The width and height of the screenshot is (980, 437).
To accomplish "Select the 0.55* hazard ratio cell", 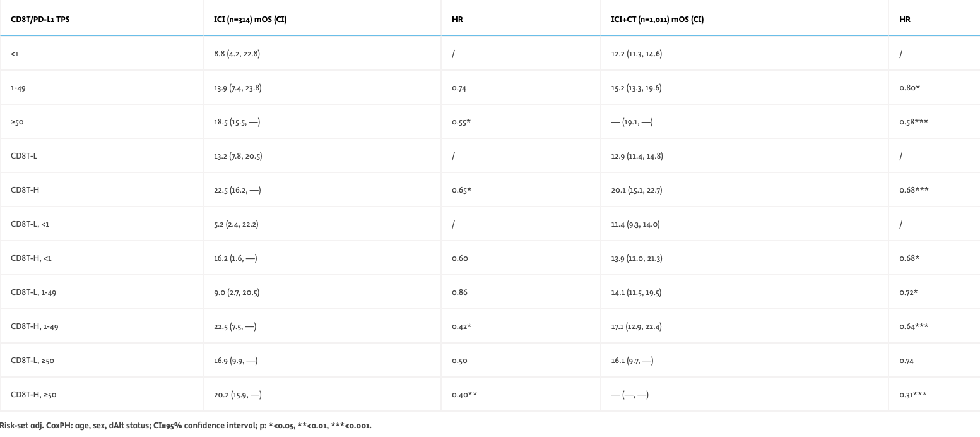I will pyautogui.click(x=461, y=122).
